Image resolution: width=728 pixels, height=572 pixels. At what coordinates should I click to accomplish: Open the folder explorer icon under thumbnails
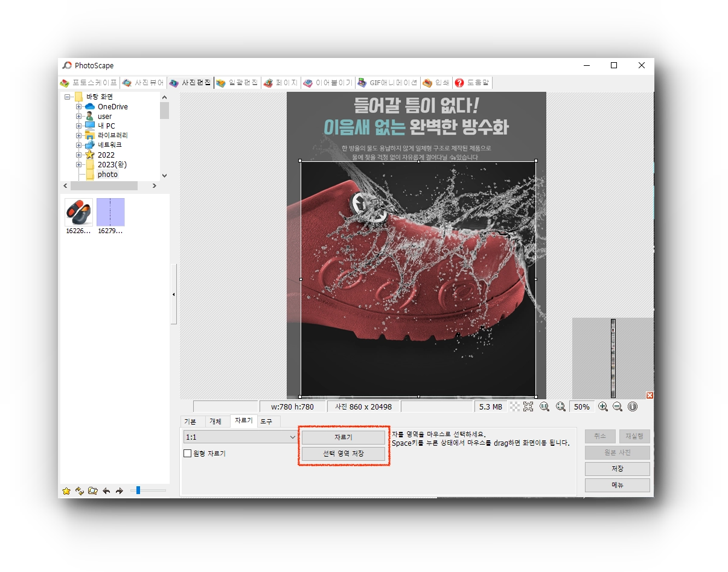coord(92,490)
